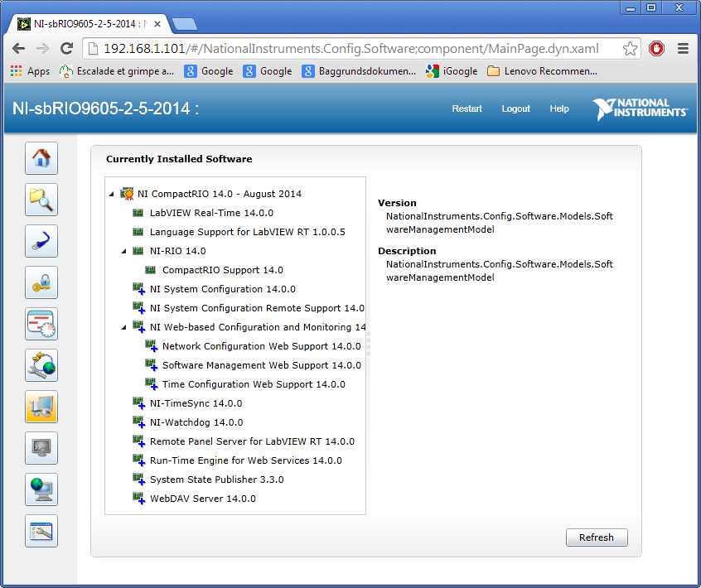
Task: Open the window-with-wrench settings sidebar icon
Action: [x=41, y=531]
